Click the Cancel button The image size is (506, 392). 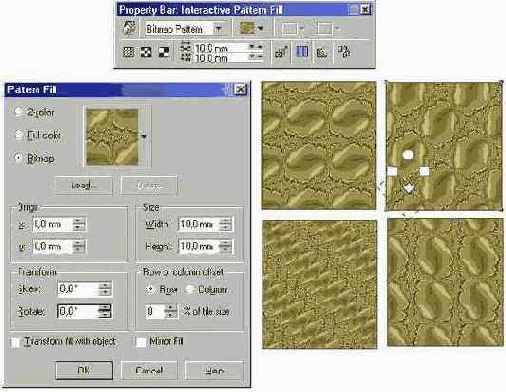(x=149, y=370)
